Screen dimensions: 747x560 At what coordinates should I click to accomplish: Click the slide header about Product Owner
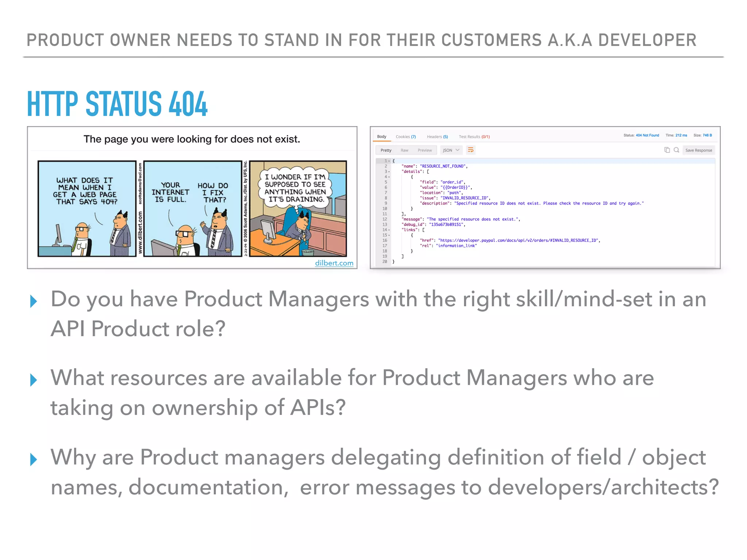point(361,40)
